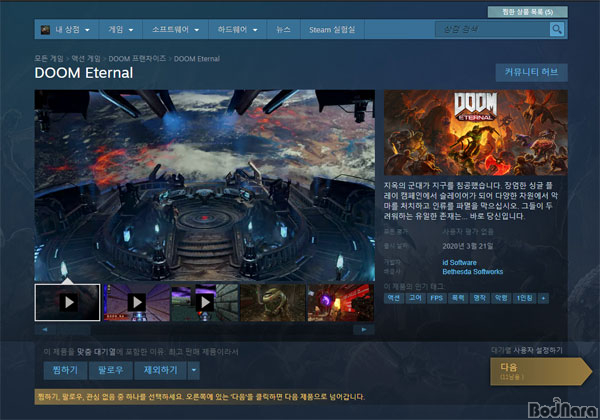Click the 찜한 상품 목록 (5) button
600x420 pixels.
[527, 12]
